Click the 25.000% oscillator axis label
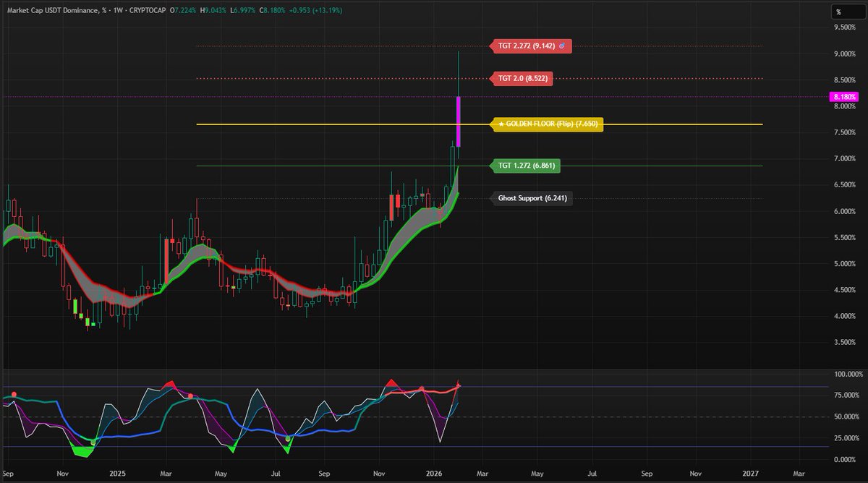The height and width of the screenshot is (483, 868). (x=846, y=438)
